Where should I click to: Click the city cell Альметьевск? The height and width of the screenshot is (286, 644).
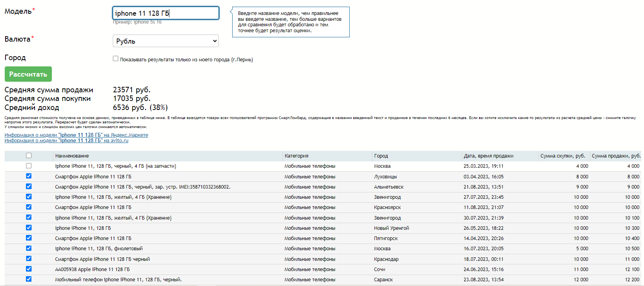(x=389, y=187)
